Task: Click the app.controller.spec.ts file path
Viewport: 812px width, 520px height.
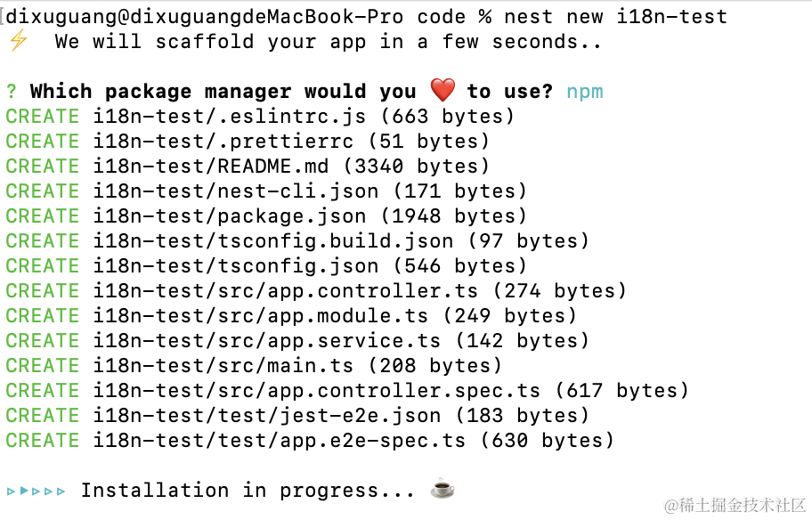Action: (x=316, y=390)
